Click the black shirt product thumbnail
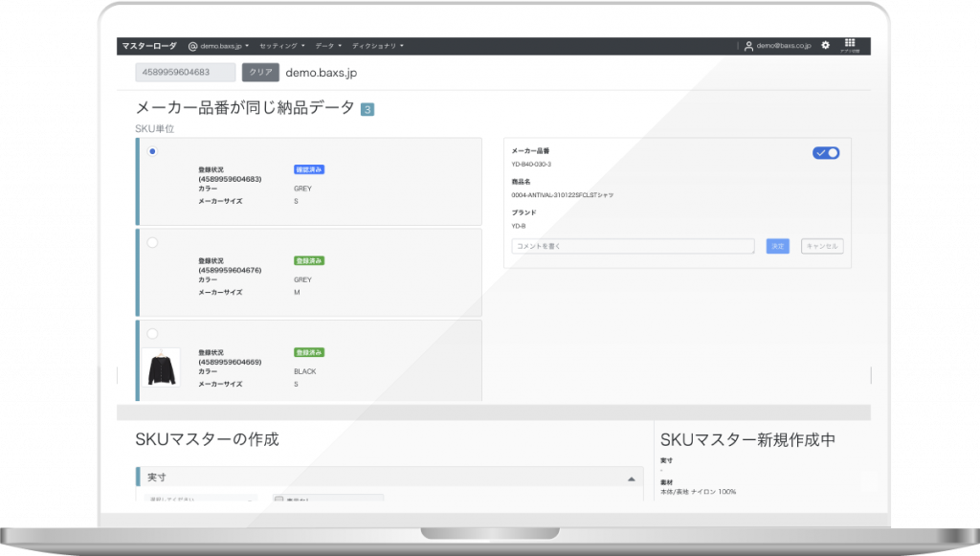This screenshot has width=980, height=556. point(163,367)
